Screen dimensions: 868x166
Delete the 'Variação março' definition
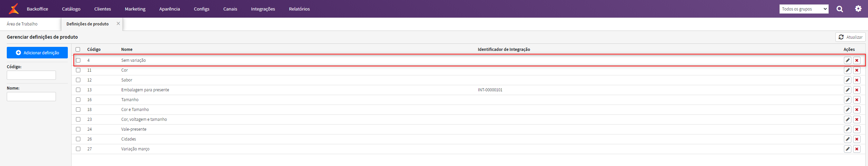point(857,149)
